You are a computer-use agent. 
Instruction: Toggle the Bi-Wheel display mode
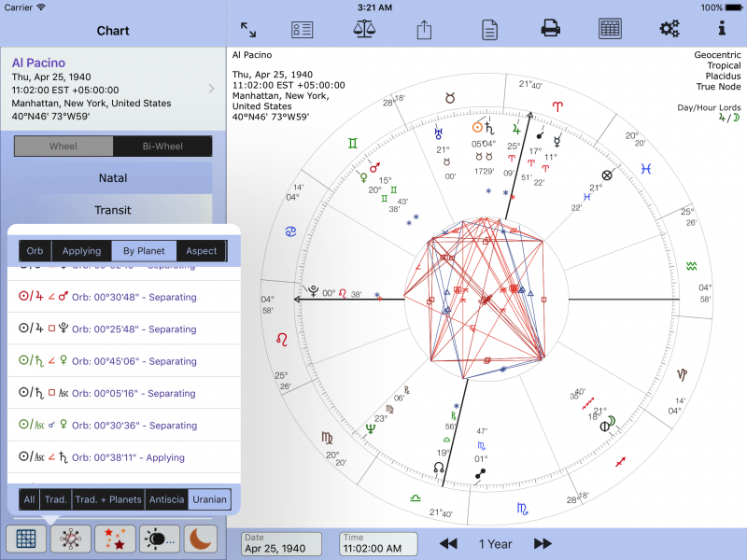pos(163,146)
